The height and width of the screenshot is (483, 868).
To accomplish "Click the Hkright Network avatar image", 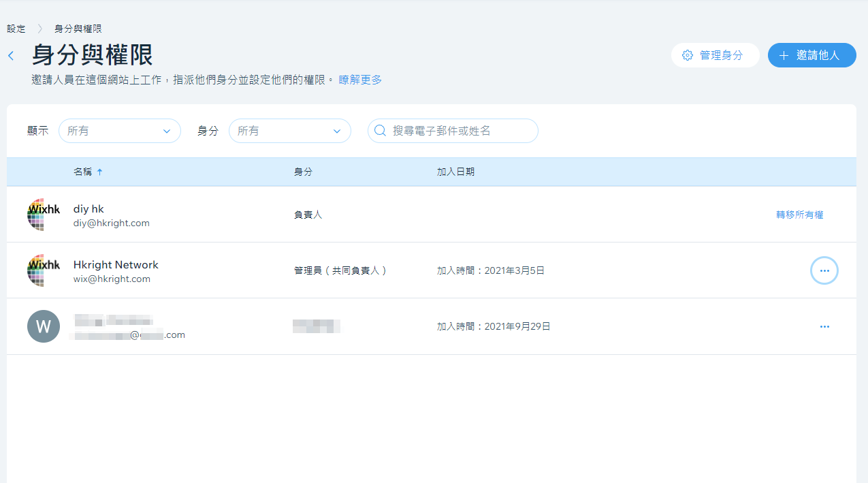I will (44, 270).
